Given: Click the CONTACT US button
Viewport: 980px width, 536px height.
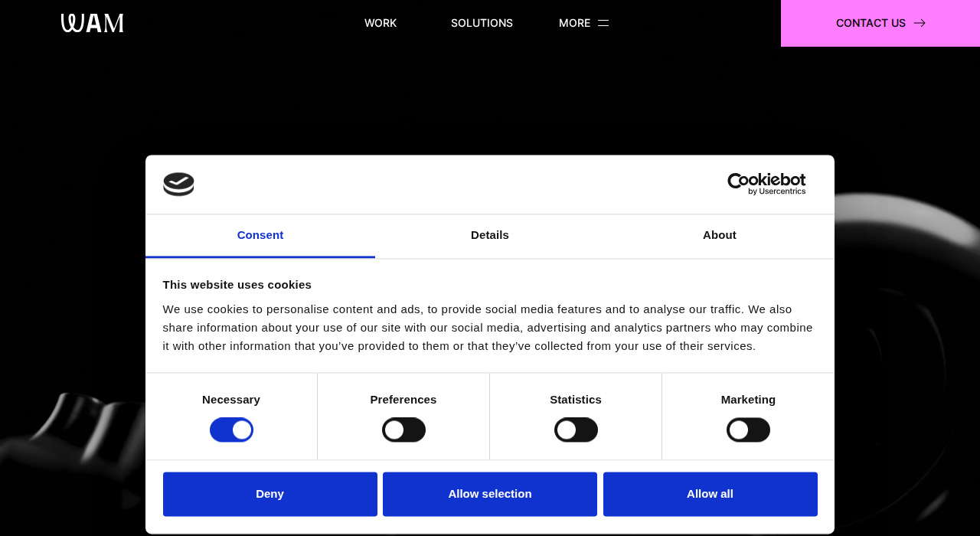Looking at the screenshot, I should (x=880, y=23).
